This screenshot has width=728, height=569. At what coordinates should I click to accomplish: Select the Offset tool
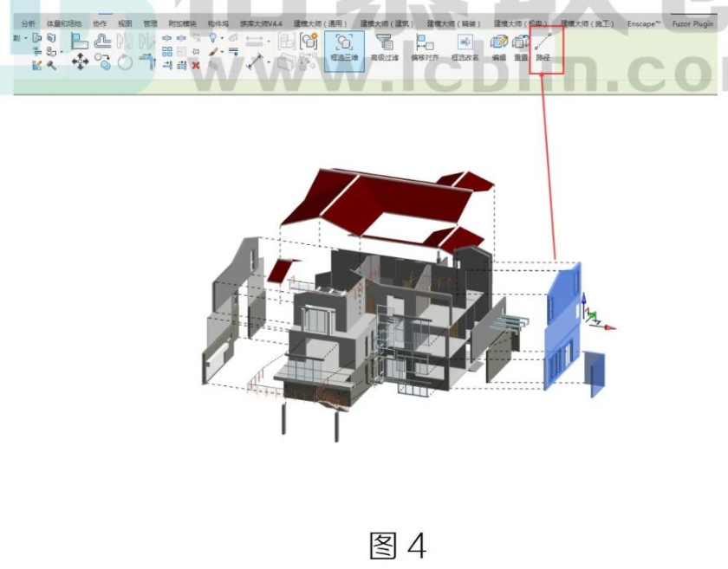point(102,42)
